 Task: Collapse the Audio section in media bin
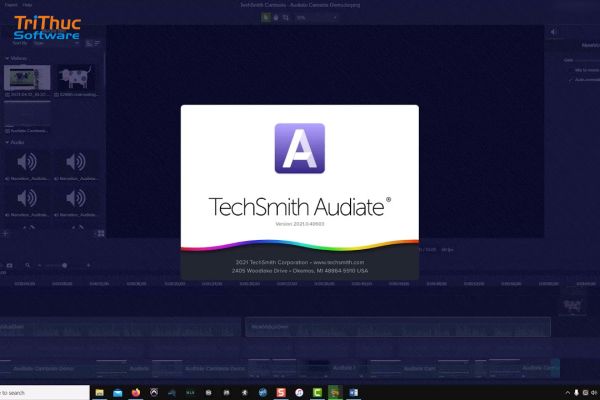click(x=7, y=142)
